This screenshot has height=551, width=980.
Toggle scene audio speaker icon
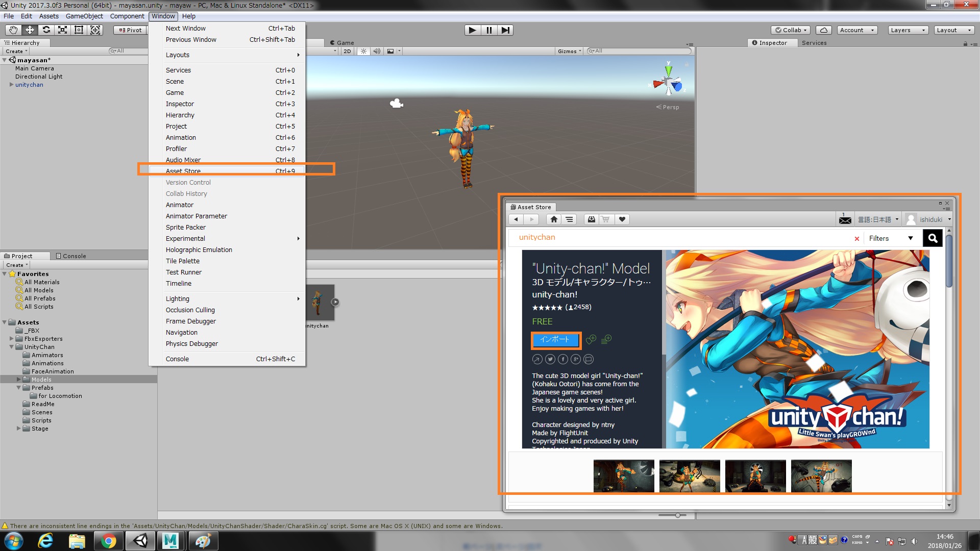click(x=377, y=51)
